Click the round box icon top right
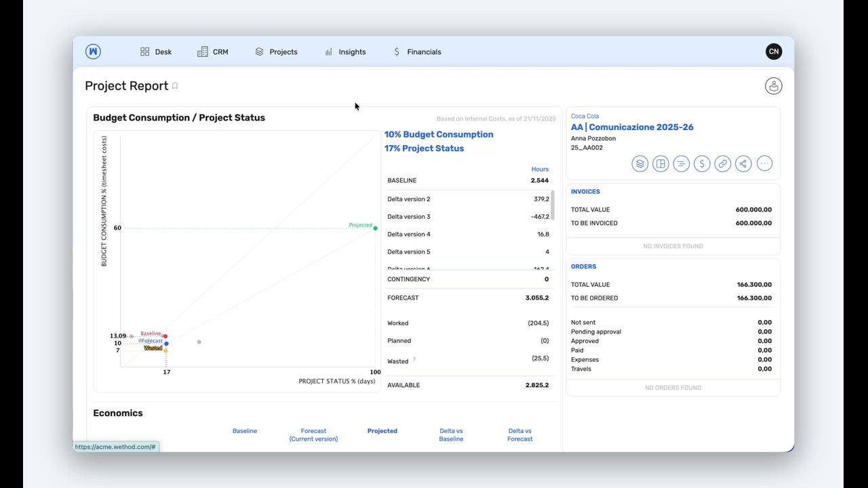The image size is (868, 488). coord(774,86)
